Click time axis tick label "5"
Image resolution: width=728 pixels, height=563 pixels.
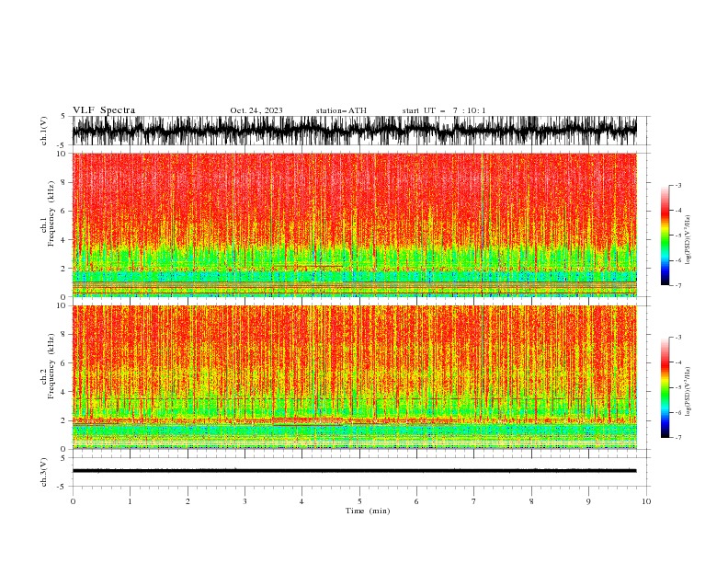pos(359,501)
